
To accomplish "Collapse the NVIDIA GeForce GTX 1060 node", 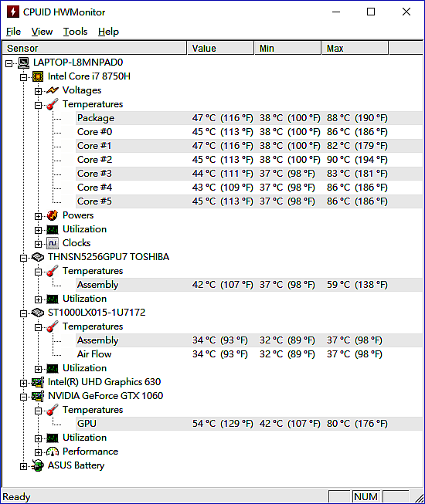I will [x=23, y=397].
